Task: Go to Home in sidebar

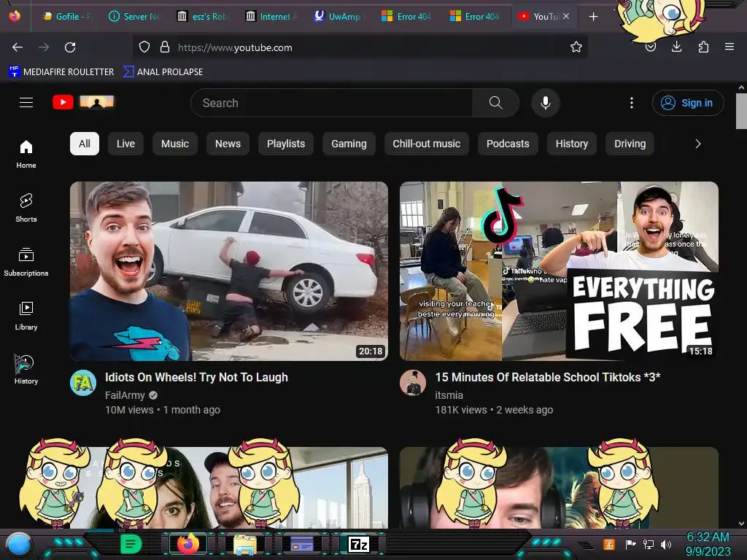Action: (x=26, y=155)
